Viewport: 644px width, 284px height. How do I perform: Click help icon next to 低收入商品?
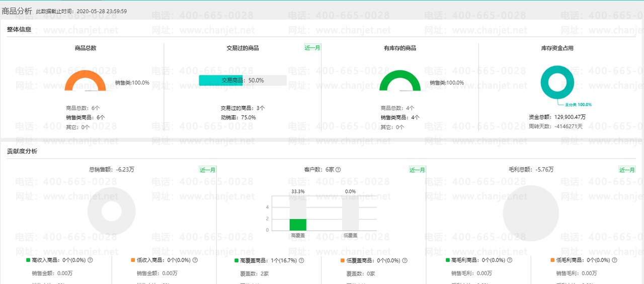point(195,260)
